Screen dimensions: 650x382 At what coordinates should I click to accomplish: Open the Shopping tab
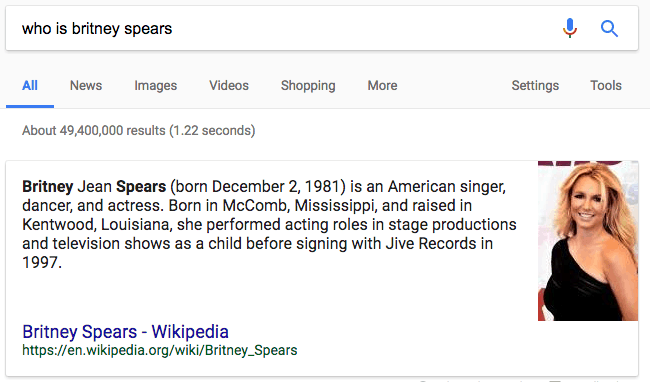308,85
